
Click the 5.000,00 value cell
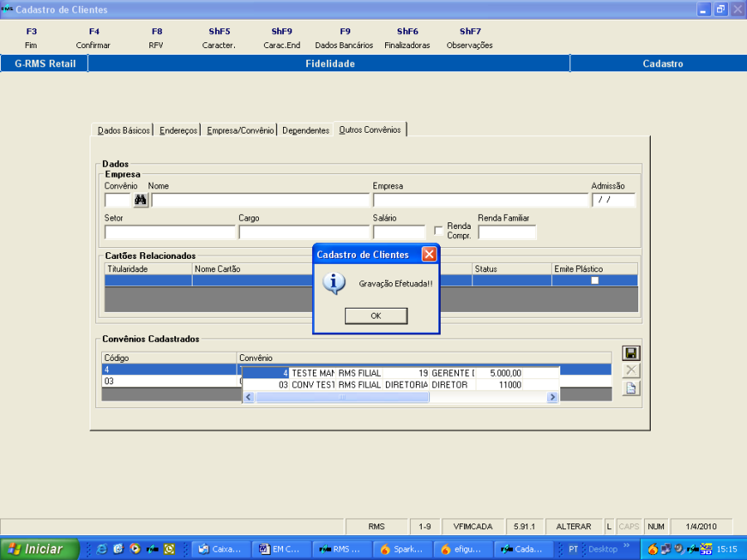tap(500, 373)
